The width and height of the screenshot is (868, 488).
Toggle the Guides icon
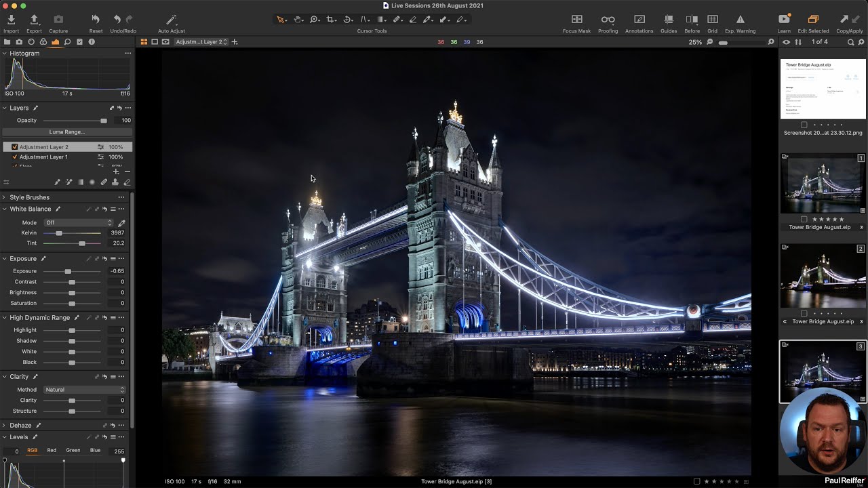point(669,20)
